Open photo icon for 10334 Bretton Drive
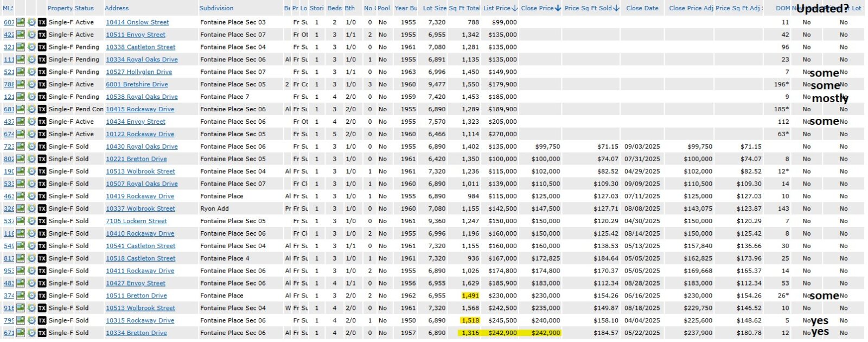This screenshot has width=868, height=342. point(21,333)
